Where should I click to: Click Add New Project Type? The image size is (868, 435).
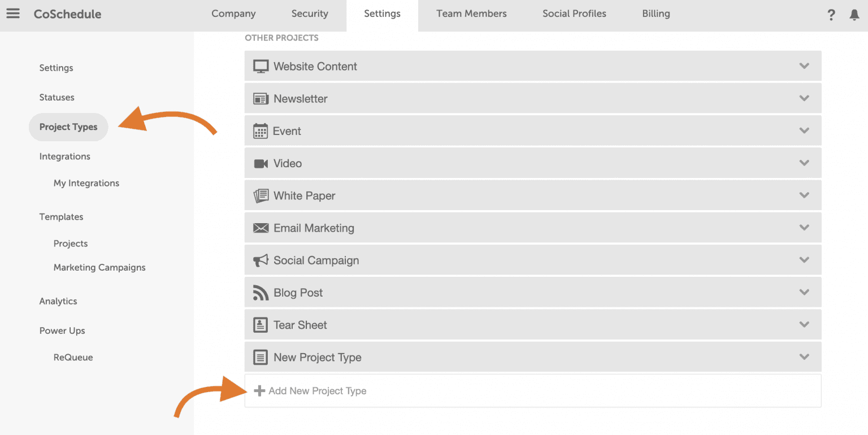[317, 391]
